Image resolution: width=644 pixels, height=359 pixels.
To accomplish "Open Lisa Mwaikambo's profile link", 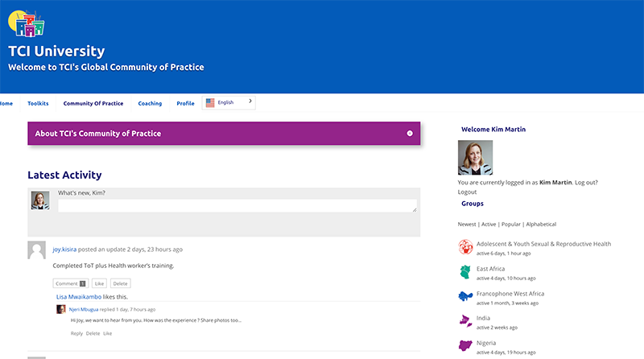I will (x=78, y=297).
